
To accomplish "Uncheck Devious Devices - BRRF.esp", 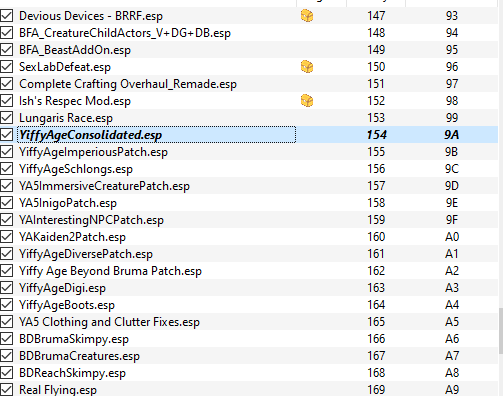I will click(x=6, y=16).
